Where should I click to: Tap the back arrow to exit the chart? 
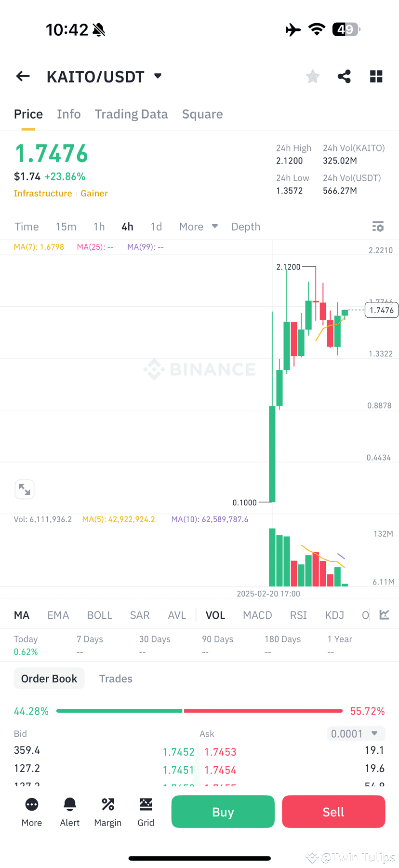click(23, 76)
